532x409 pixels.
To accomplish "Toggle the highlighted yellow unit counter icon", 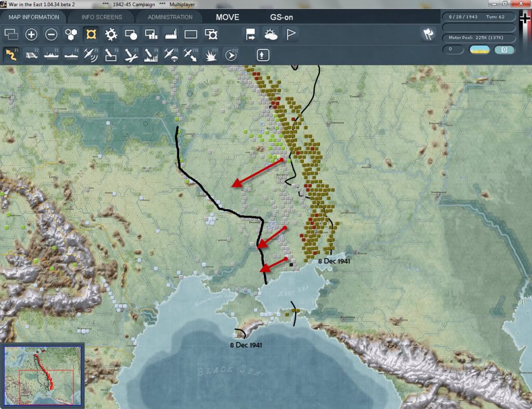I will click(91, 34).
